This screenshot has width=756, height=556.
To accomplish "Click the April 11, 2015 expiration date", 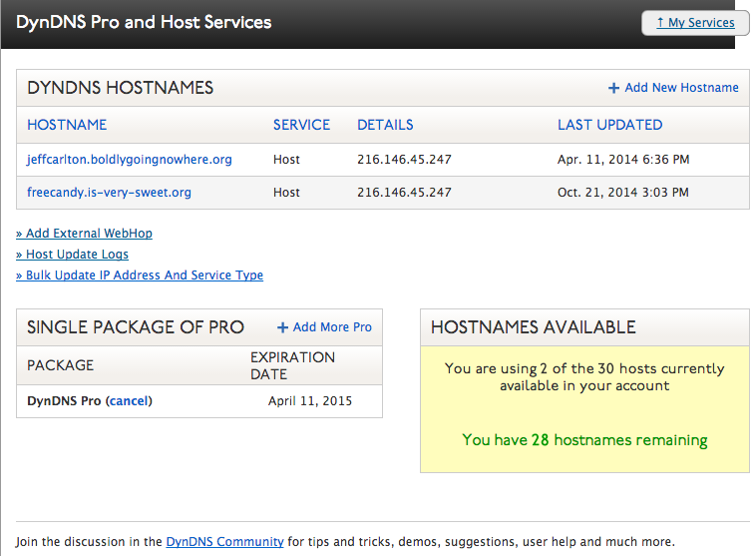I will [310, 401].
